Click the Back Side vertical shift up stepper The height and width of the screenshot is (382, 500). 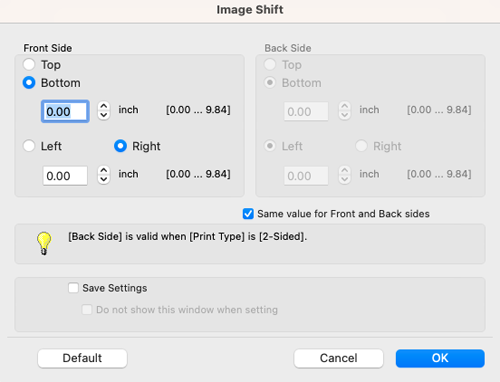[345, 106]
